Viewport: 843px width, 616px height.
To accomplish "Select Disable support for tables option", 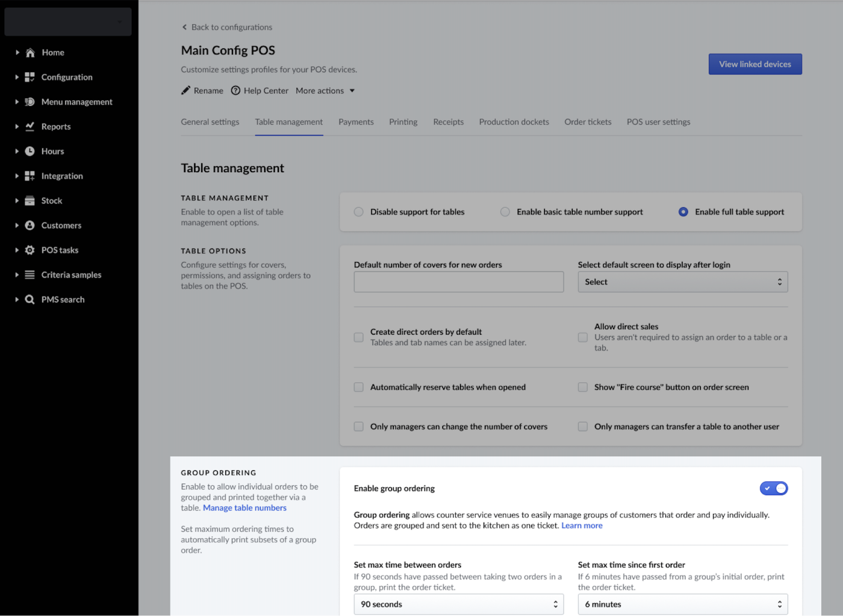I will click(359, 212).
